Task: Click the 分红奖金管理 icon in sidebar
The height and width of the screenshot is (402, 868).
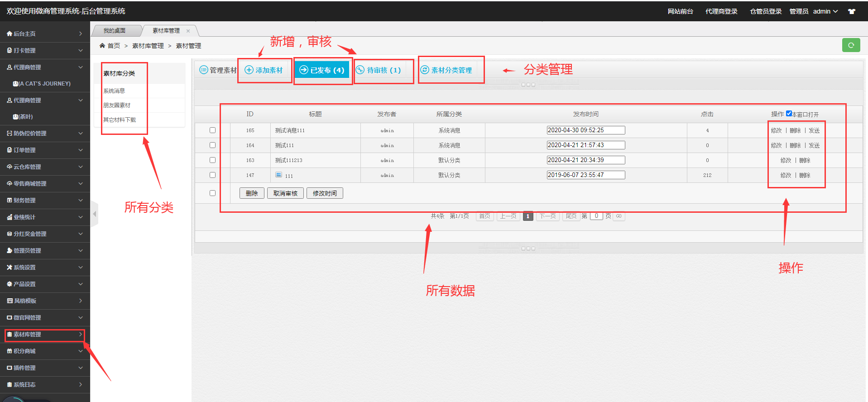Action: coord(10,234)
